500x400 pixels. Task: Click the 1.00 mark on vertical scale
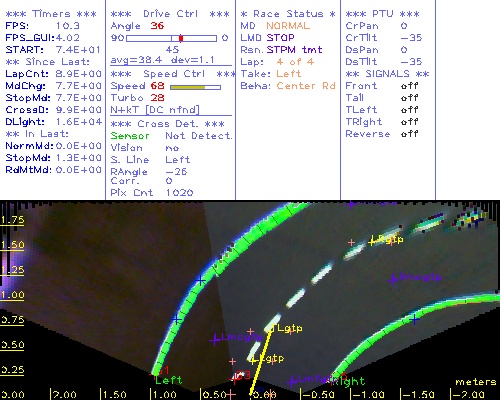click(12, 295)
